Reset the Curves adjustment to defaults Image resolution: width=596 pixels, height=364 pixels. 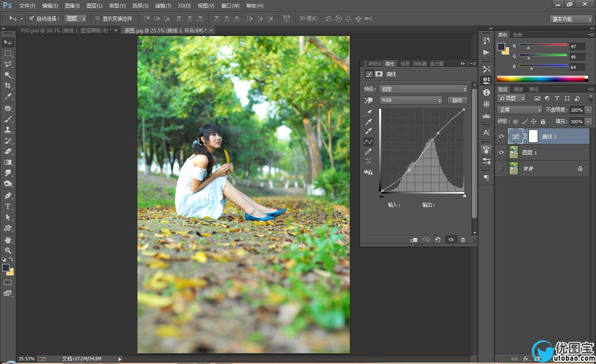(x=438, y=240)
